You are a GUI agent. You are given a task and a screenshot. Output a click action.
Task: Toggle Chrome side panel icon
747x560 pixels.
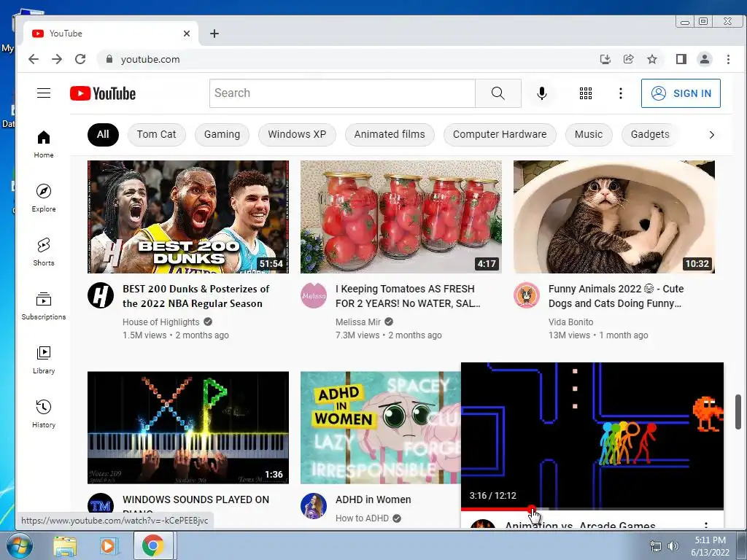tap(681, 59)
